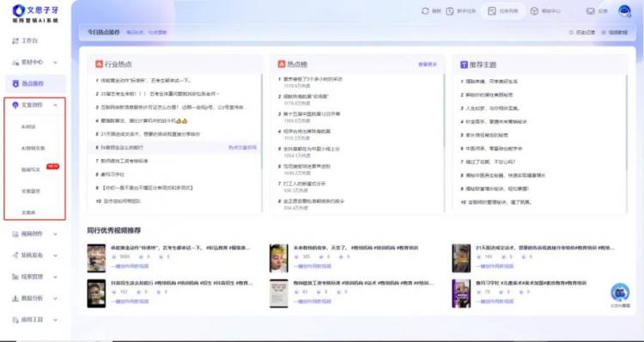Click the video tutorial icon in the 今日热点推荐 bar
The height and width of the screenshot is (342, 644).
point(604,32)
